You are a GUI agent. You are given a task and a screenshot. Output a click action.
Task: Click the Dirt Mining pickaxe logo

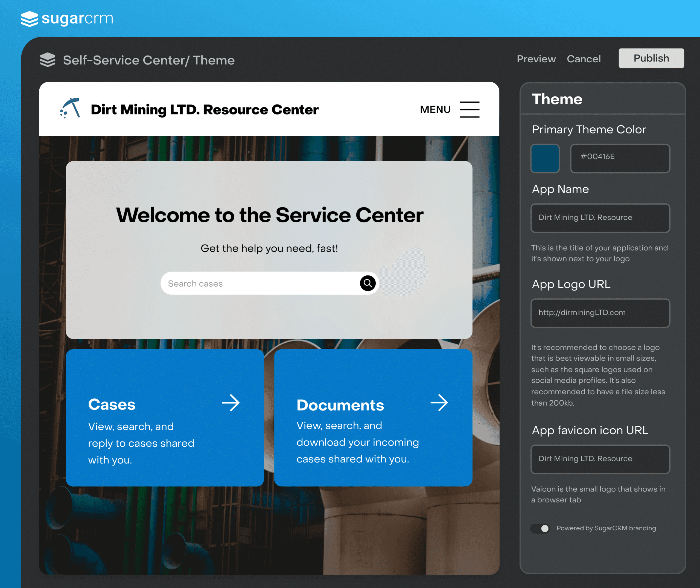click(x=70, y=108)
